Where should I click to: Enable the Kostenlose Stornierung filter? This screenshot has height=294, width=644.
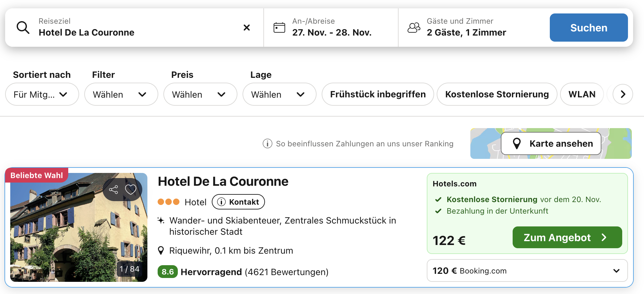pyautogui.click(x=497, y=94)
